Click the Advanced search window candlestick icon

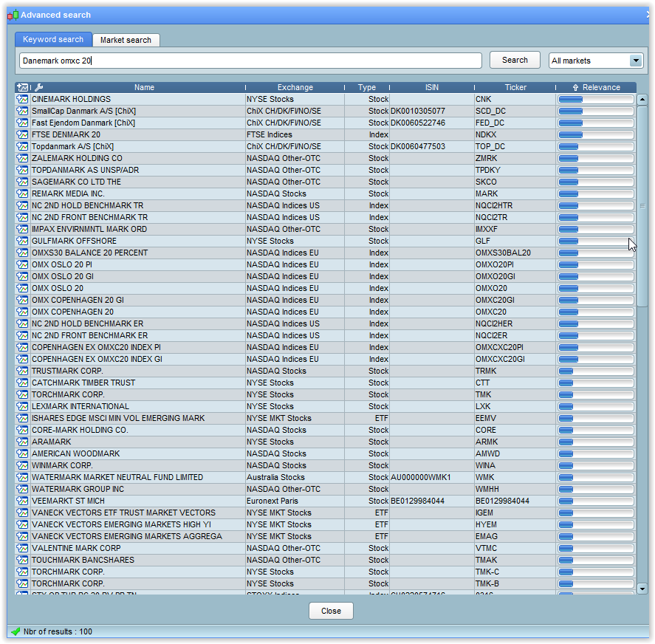click(x=13, y=15)
